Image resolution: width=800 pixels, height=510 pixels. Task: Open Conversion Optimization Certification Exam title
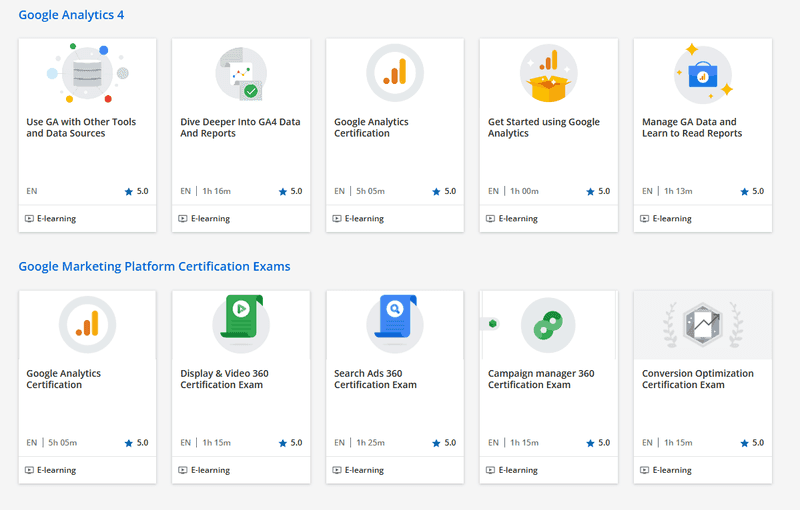click(697, 379)
